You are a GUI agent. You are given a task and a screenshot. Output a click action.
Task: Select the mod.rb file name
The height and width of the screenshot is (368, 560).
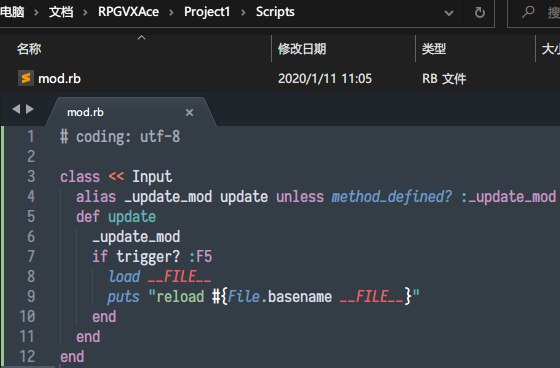pos(59,79)
